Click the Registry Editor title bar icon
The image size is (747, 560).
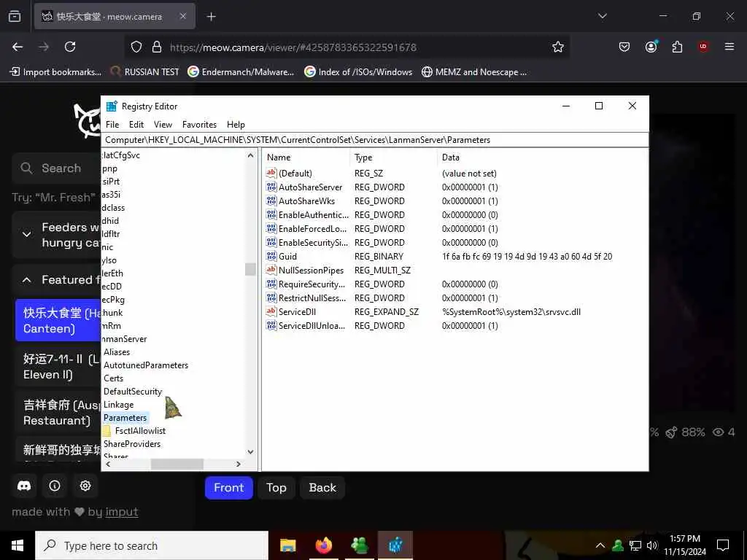tap(112, 106)
